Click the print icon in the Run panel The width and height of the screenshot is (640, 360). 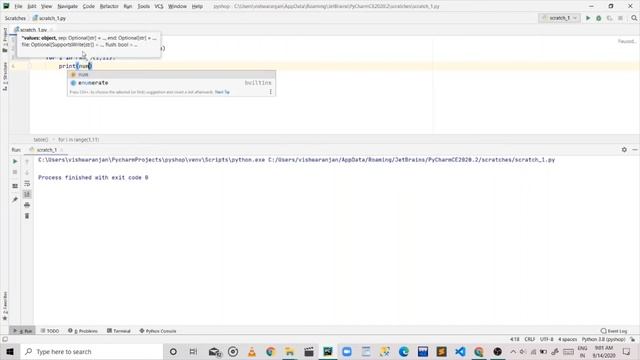pos(27,205)
